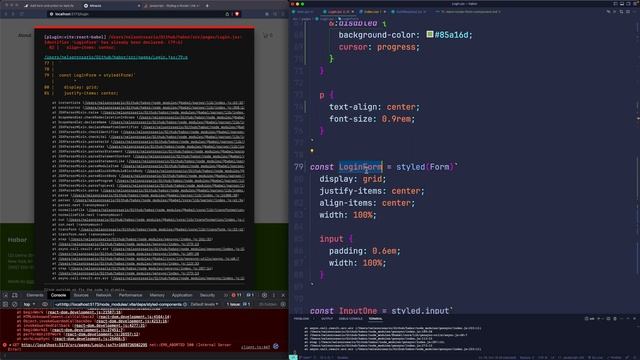Click the '1 Issue' link in the console toolbar
Image resolution: width=640 pixels, height=360 pixels.
pos(238,304)
